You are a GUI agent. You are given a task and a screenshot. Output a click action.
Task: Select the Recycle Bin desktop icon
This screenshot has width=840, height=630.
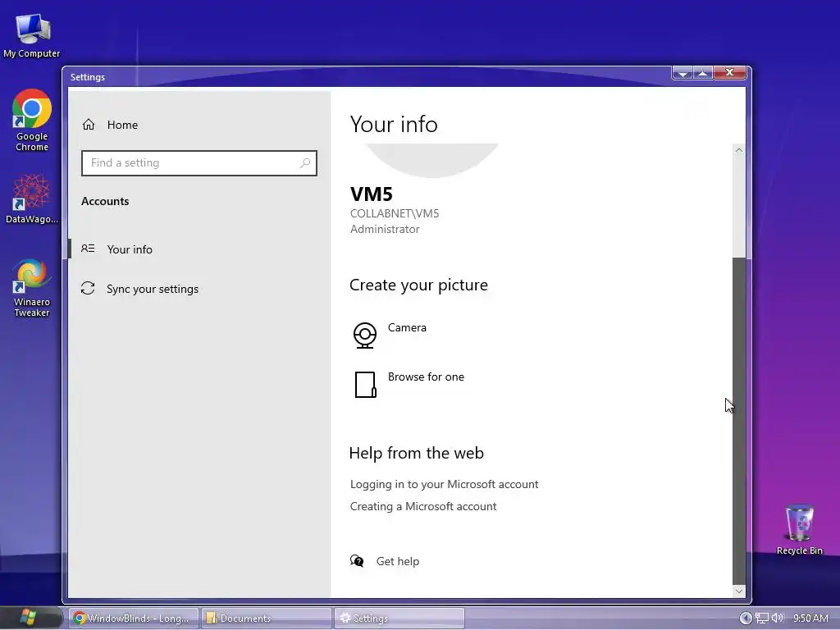click(x=799, y=530)
